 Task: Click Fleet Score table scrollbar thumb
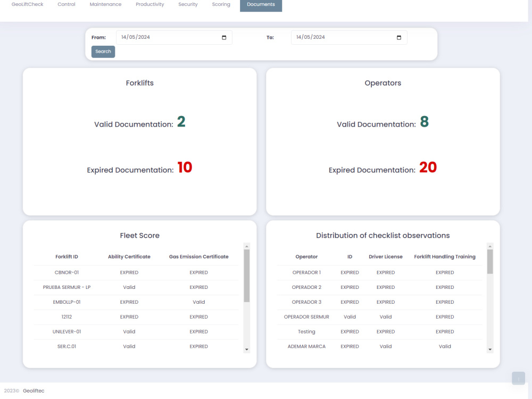click(247, 276)
